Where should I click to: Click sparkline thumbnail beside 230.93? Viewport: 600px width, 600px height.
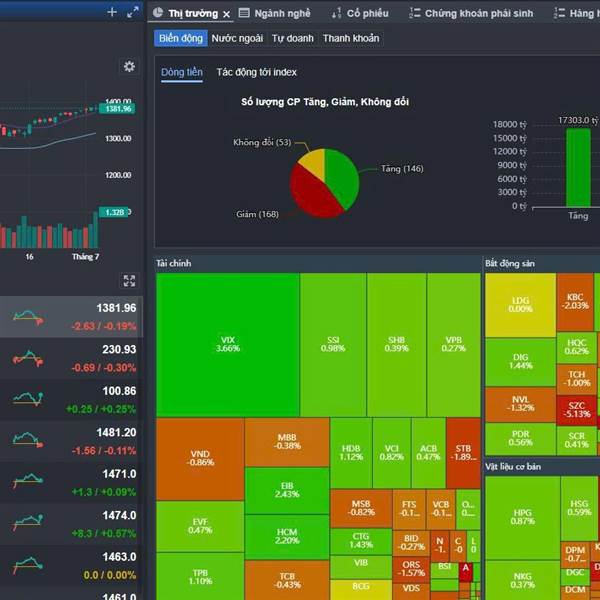28,359
